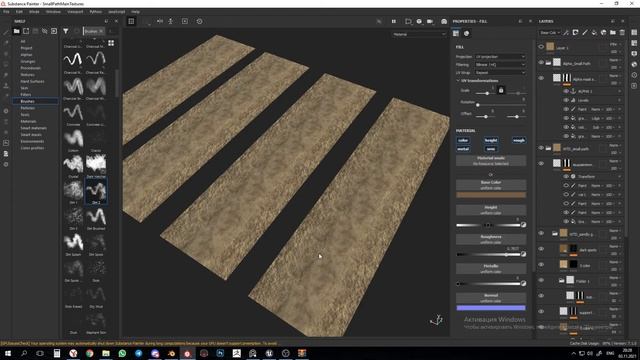Open the blue normal color swatch

click(x=491, y=308)
